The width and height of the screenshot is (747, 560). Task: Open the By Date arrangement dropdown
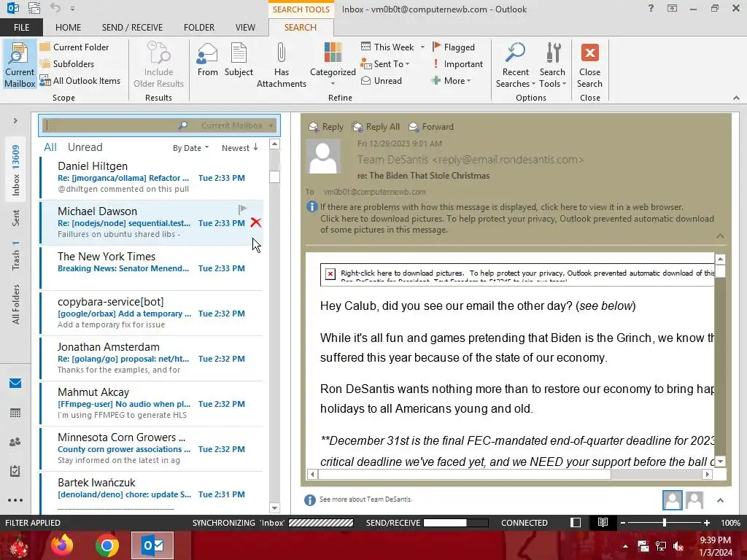point(190,147)
